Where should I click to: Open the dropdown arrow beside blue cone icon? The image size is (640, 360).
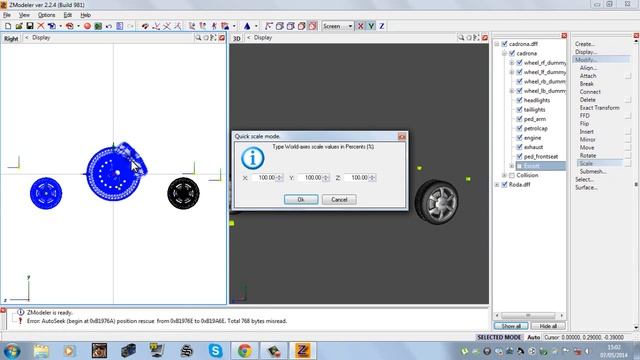click(256, 26)
